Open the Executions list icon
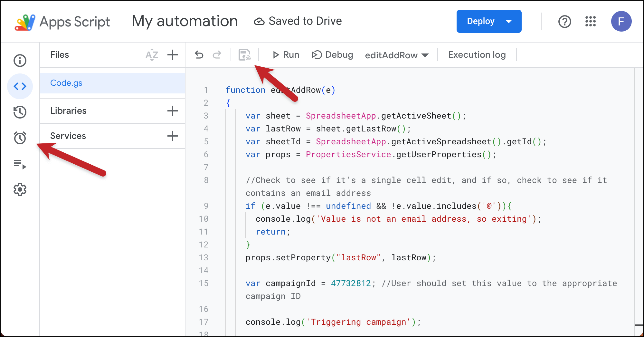644x337 pixels. click(x=20, y=164)
